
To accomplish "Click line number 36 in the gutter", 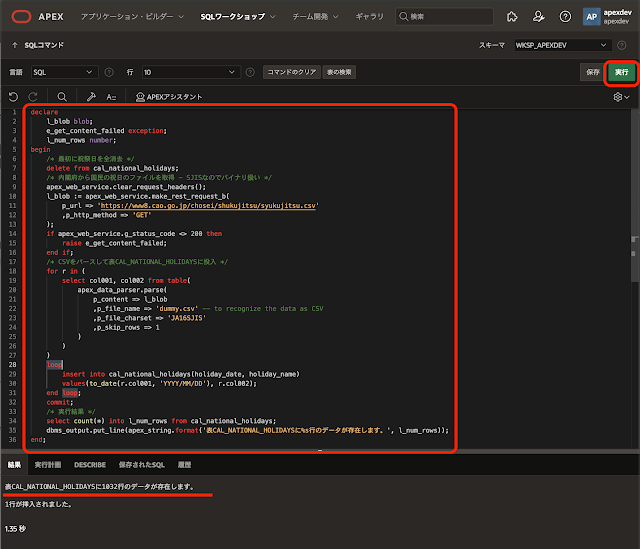I will pos(13,440).
